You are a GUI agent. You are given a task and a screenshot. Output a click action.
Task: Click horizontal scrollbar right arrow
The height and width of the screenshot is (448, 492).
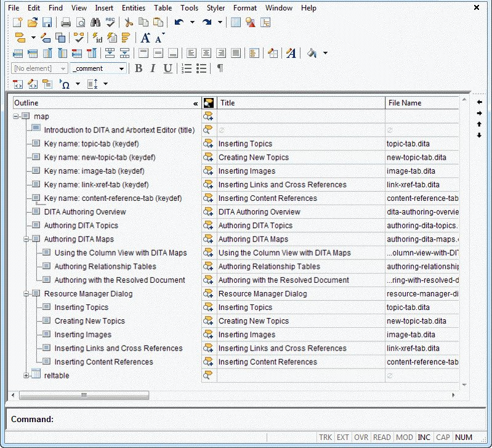coord(453,395)
